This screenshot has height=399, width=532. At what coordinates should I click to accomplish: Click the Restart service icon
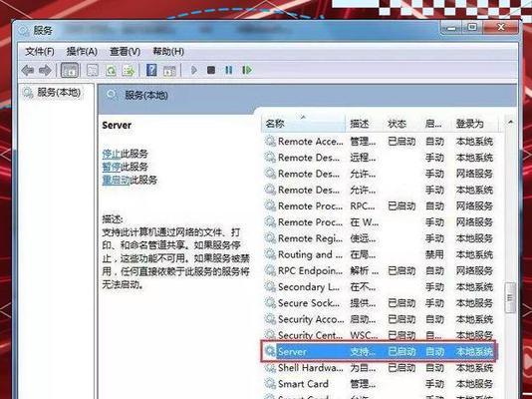click(x=247, y=70)
